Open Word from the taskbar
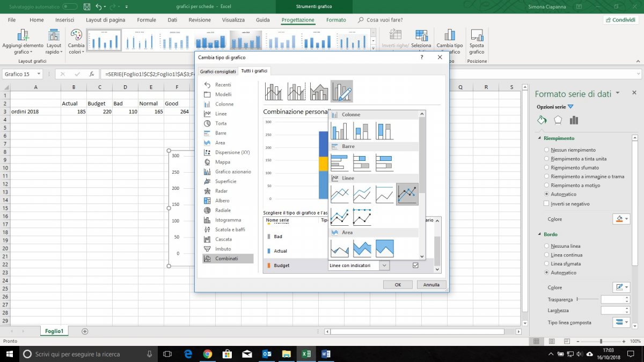644x362 pixels. (x=326, y=354)
